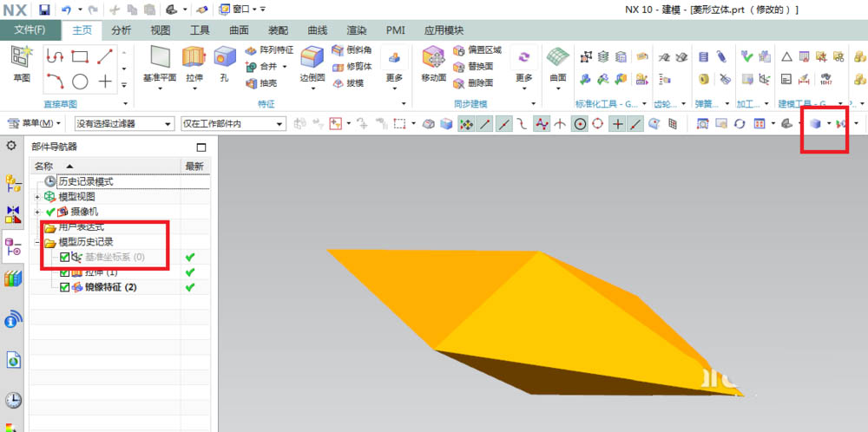Screen dimensions: 868x432
Task: Click the Rotate view icon
Action: [x=740, y=124]
